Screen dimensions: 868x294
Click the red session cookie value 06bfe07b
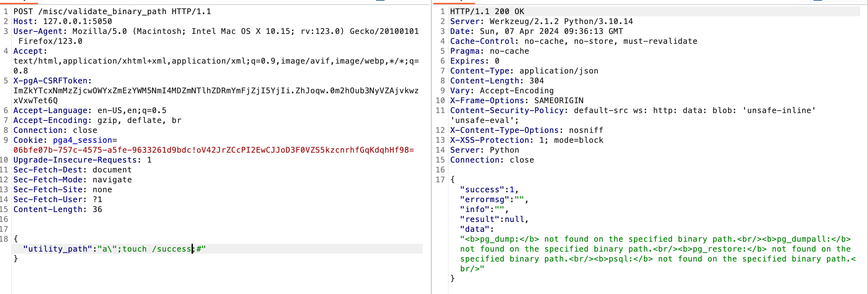(x=213, y=150)
